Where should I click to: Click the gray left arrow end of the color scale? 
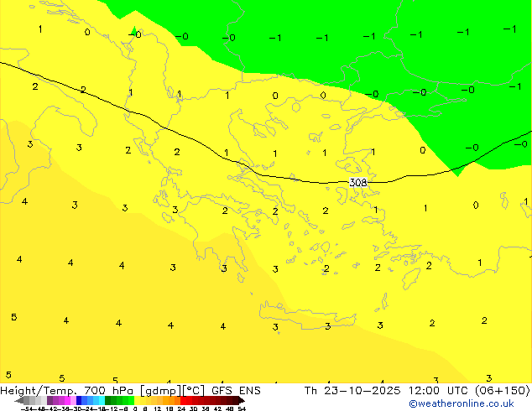[x=19, y=400]
